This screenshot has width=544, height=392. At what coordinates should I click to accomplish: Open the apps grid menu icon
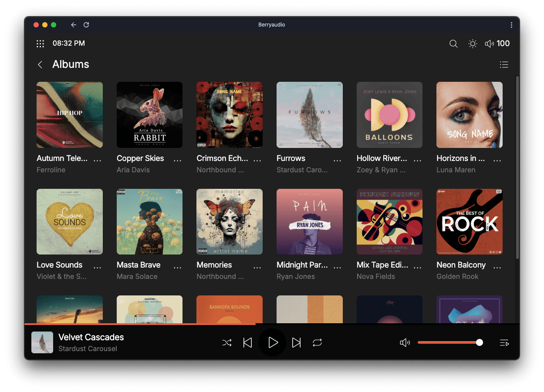(x=41, y=44)
